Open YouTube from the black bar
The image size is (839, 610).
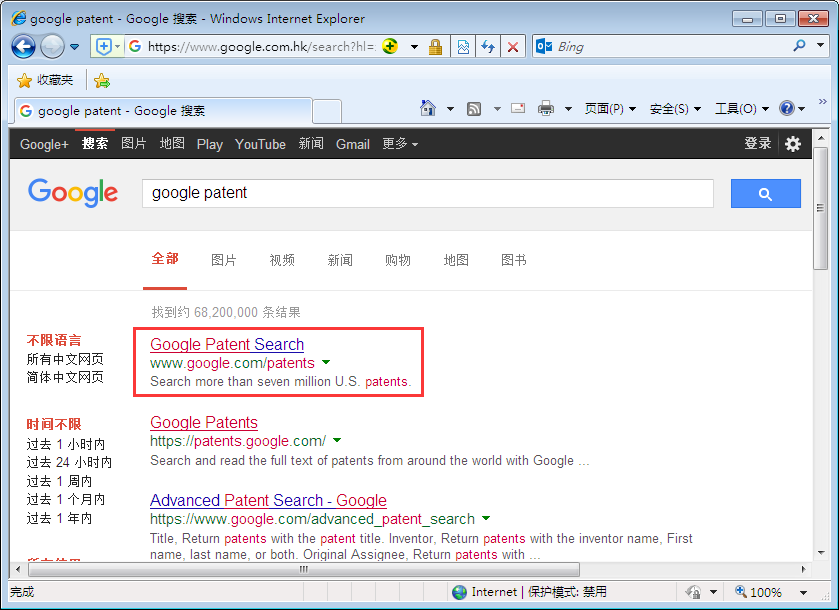click(x=260, y=144)
